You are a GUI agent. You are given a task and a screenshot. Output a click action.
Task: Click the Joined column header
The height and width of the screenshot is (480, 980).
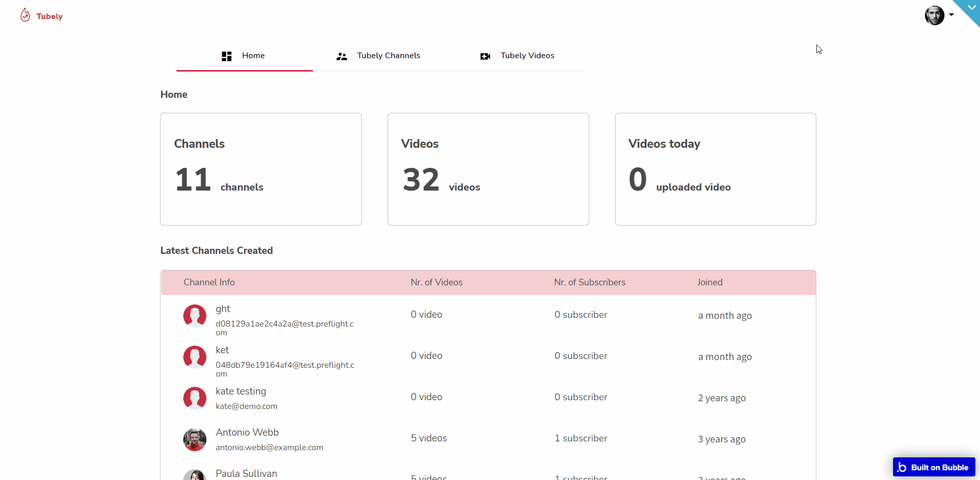pyautogui.click(x=710, y=282)
